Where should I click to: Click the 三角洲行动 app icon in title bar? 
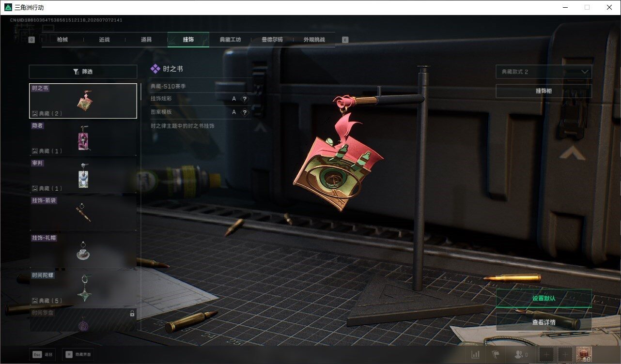8,7
